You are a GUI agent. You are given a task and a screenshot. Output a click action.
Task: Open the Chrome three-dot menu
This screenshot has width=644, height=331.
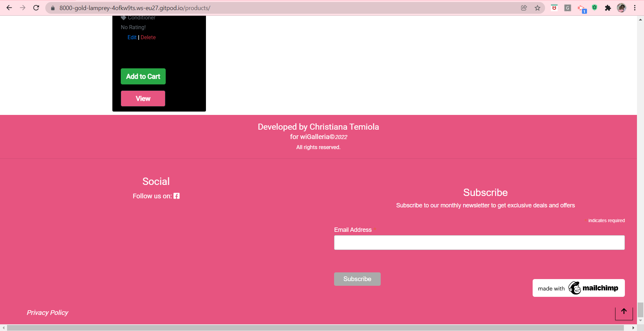tap(635, 8)
